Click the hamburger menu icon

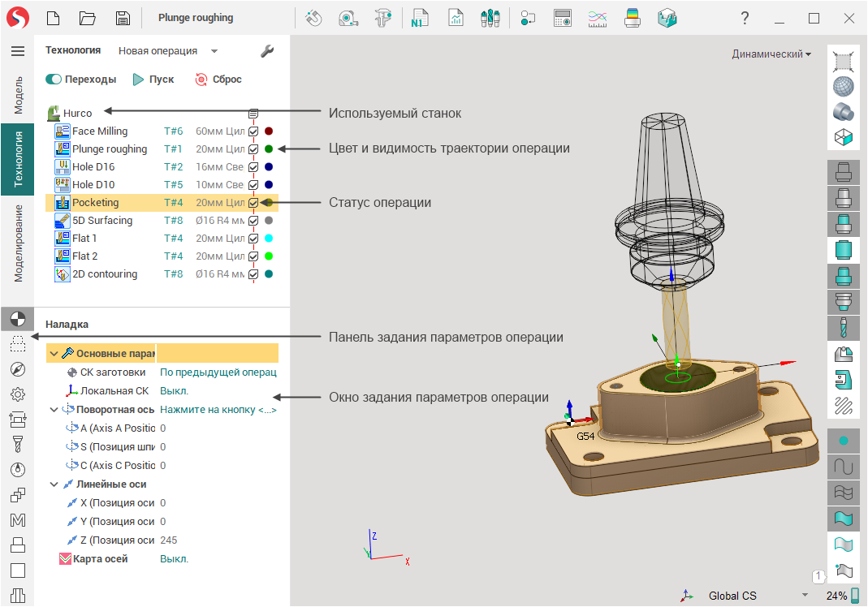[x=17, y=51]
